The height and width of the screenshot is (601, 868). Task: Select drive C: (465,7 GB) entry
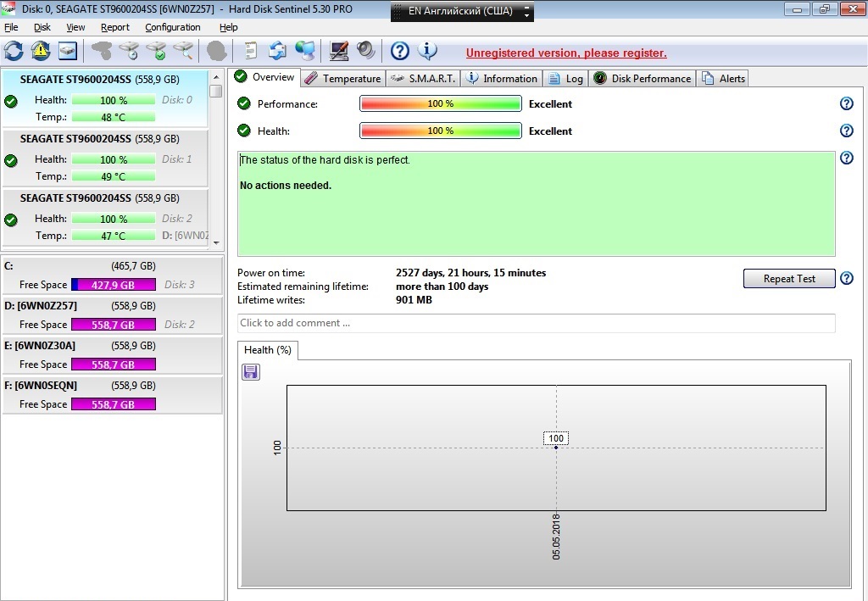click(113, 275)
